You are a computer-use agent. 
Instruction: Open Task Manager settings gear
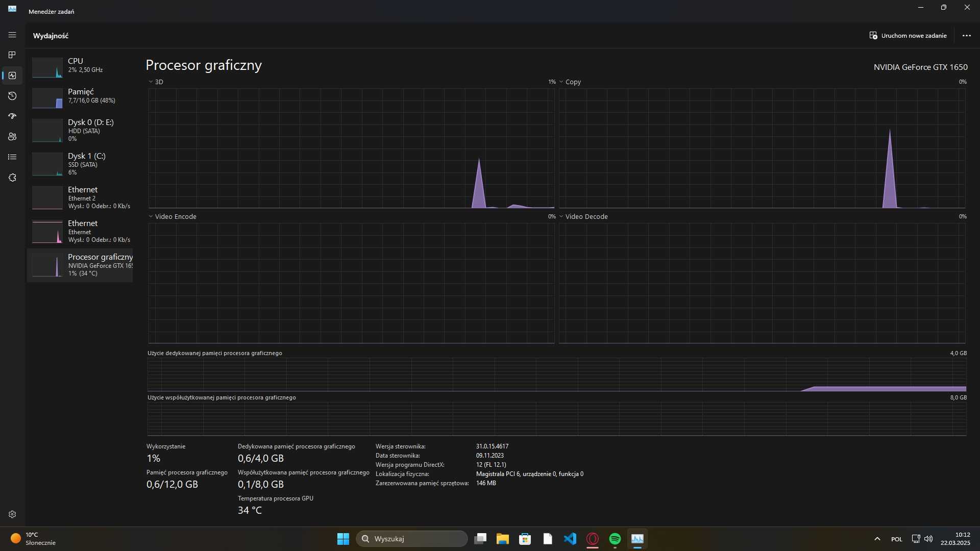point(12,514)
